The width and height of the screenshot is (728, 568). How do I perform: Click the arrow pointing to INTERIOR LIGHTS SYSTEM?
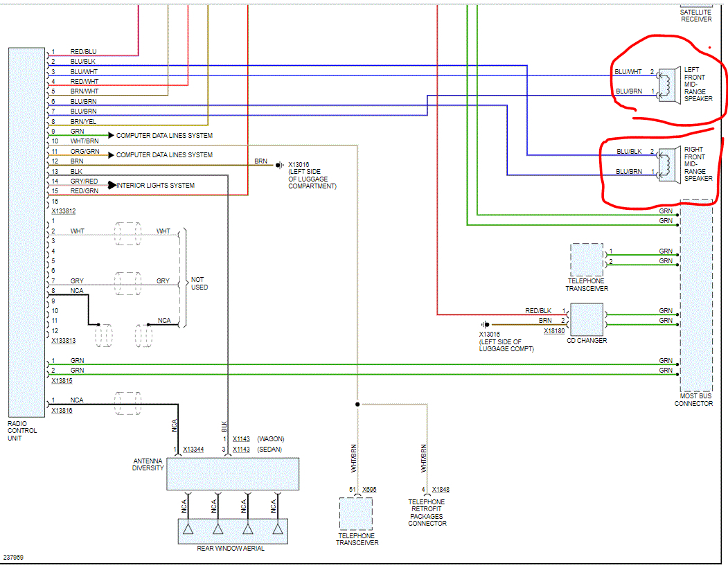[x=112, y=186]
